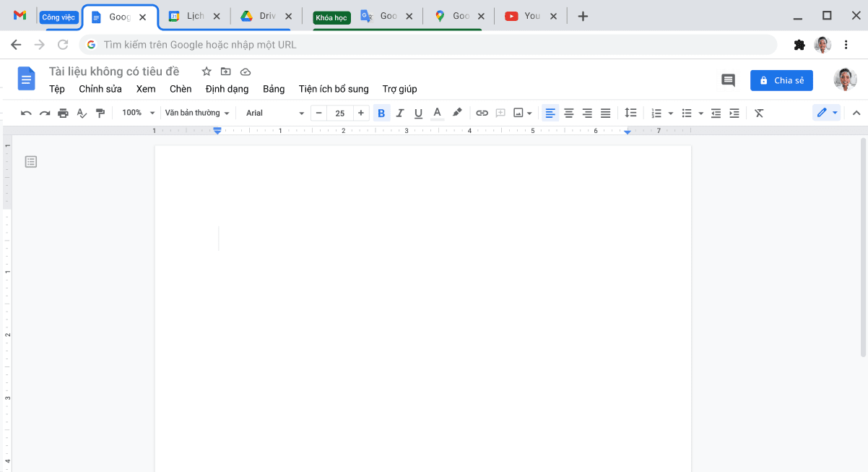Collapse the menus with the up chevron
This screenshot has height=472, width=868.
coord(856,113)
